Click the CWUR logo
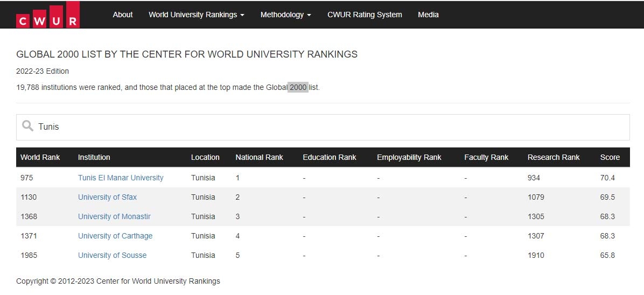The height and width of the screenshot is (295, 644). [x=48, y=15]
